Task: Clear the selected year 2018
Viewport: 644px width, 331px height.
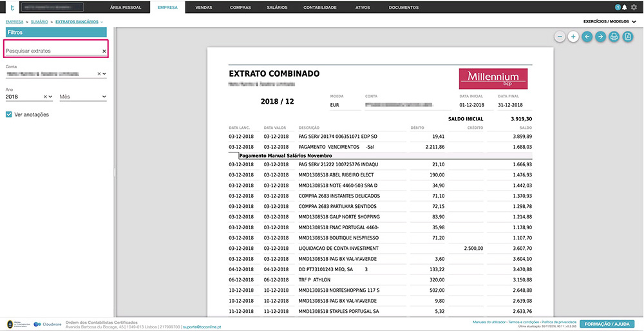Action: [x=46, y=97]
